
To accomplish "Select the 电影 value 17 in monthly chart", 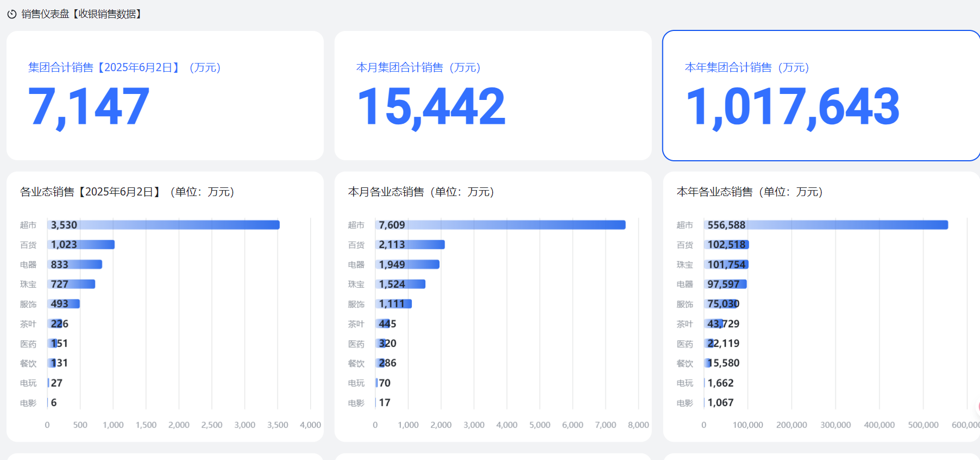I will (x=385, y=403).
